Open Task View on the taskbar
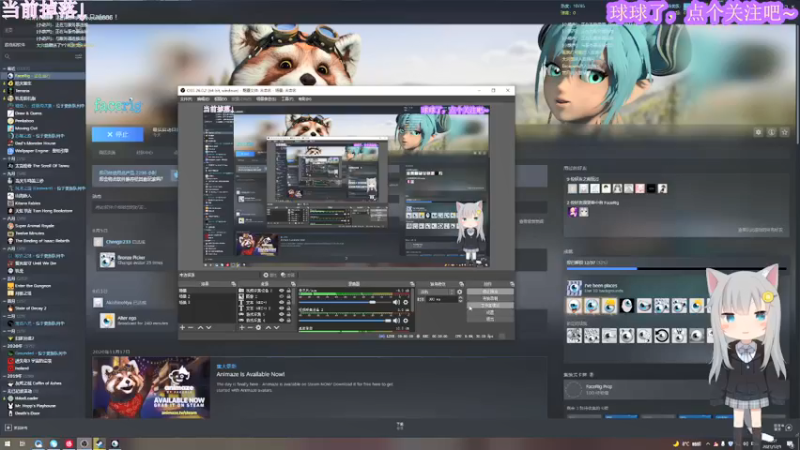The height and width of the screenshot is (450, 800). click(22, 444)
